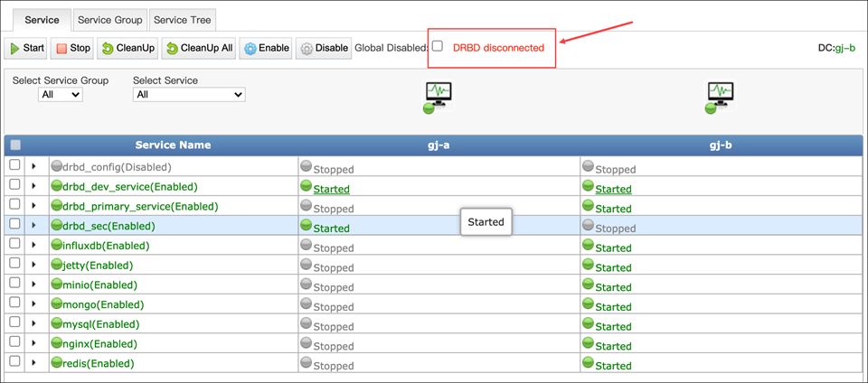The height and width of the screenshot is (383, 868).
Task: Toggle the Global Disabled checkbox
Action: 438,46
